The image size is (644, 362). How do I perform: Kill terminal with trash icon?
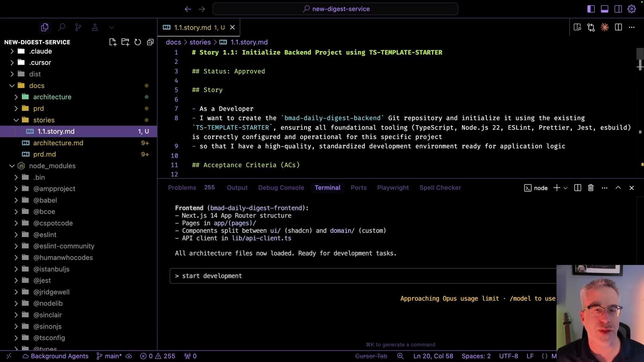pos(591,188)
